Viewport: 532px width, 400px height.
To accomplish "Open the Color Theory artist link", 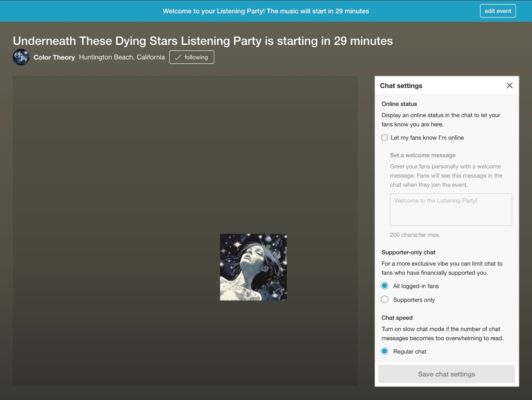I will tap(54, 57).
